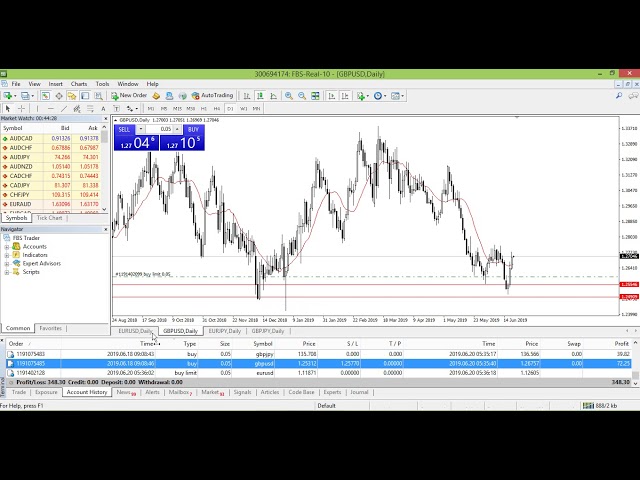Select the cursor arrow tool
The image size is (640, 480).
point(8,108)
